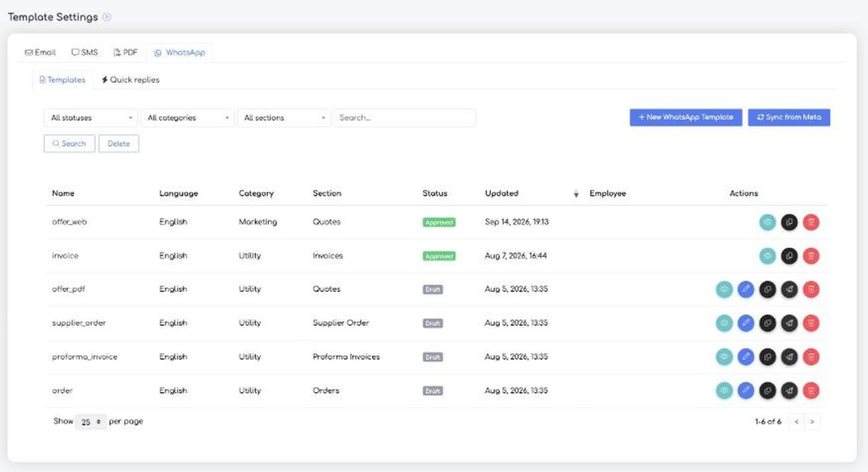Open the All sections dropdown

tap(284, 118)
